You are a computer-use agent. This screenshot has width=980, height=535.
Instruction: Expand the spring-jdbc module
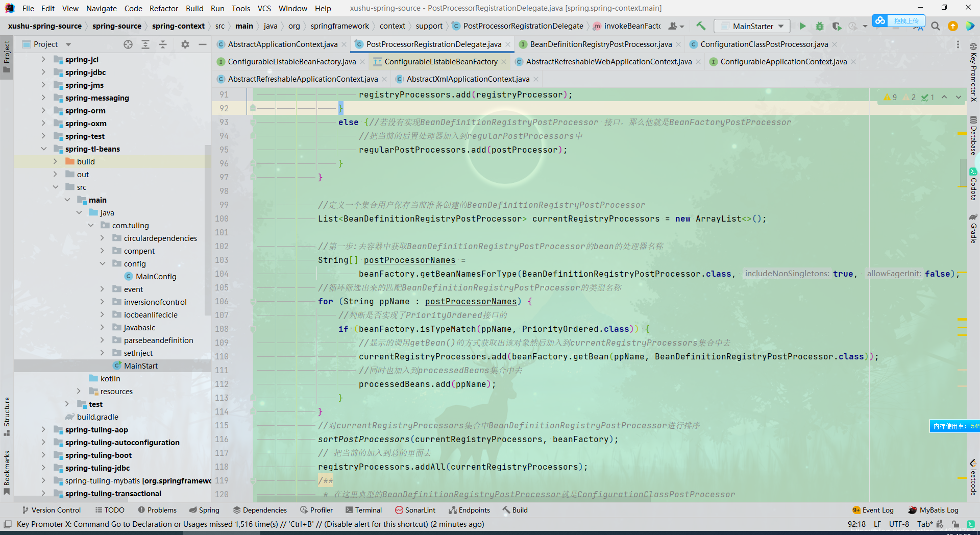[43, 72]
